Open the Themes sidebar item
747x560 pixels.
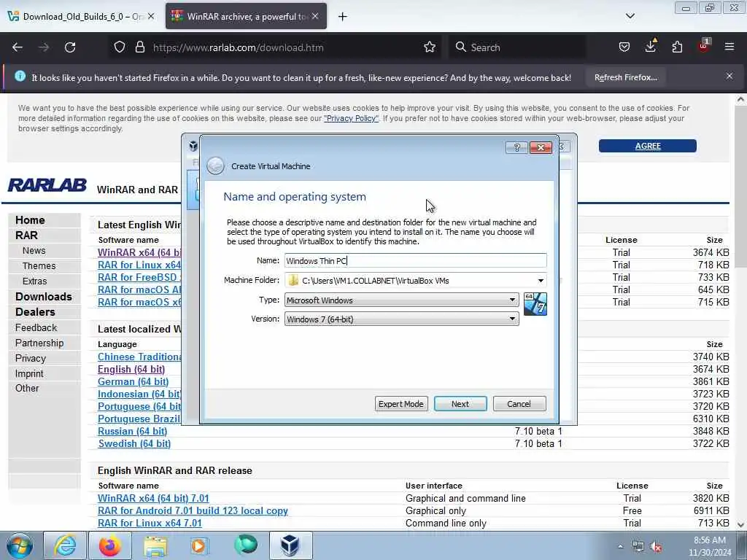pyautogui.click(x=39, y=265)
